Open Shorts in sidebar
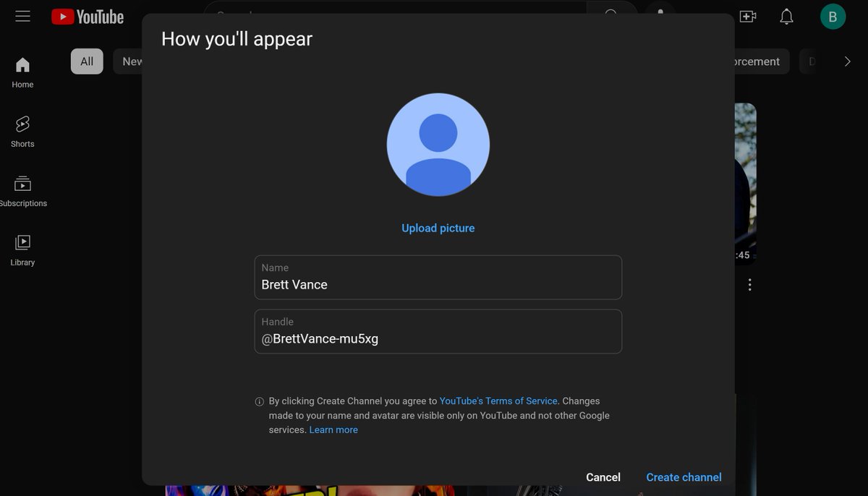 point(22,132)
